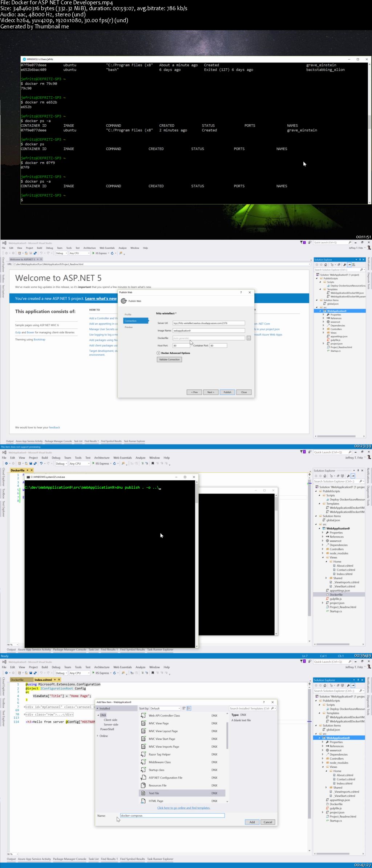
Task: Select the Text File template icon
Action: [143, 793]
